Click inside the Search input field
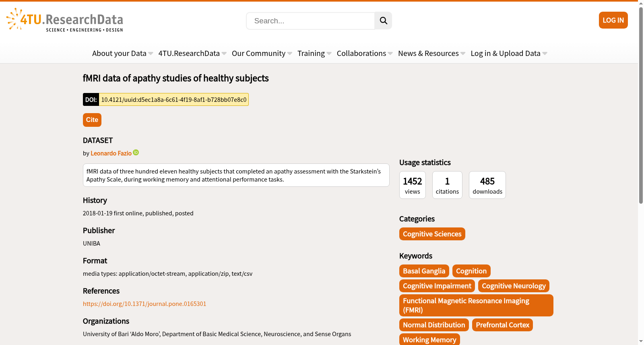 tap(310, 21)
